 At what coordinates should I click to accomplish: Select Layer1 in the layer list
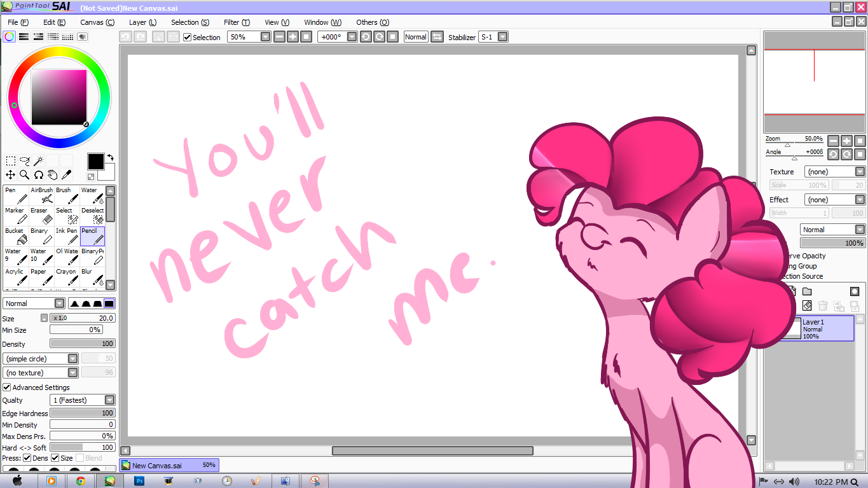click(816, 328)
